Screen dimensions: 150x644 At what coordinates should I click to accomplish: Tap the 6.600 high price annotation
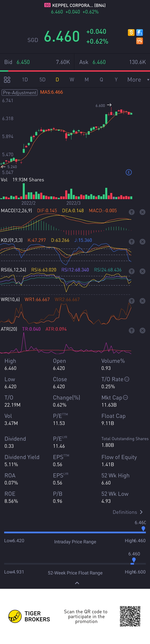pos(100,106)
